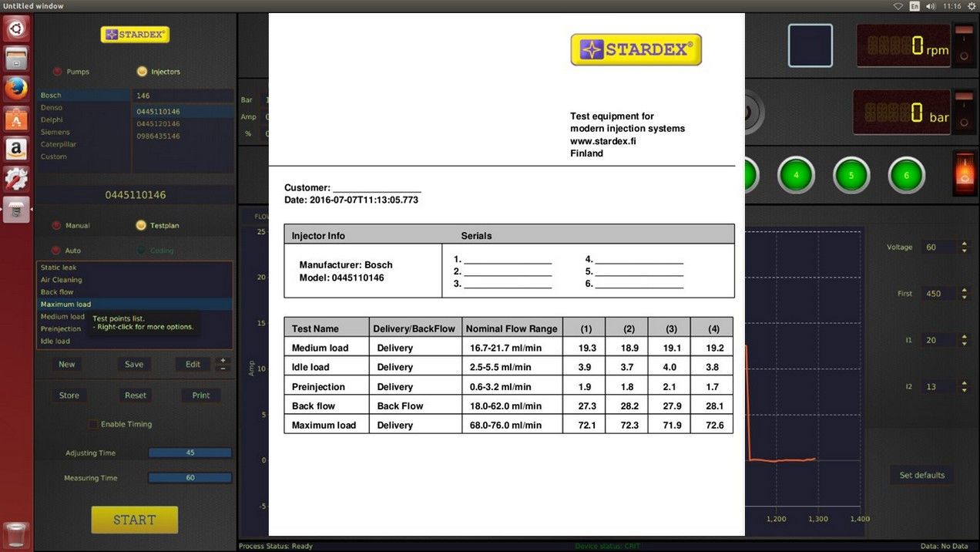This screenshot has width=980, height=552.
Task: Select the Pumps radio button
Action: coord(57,72)
